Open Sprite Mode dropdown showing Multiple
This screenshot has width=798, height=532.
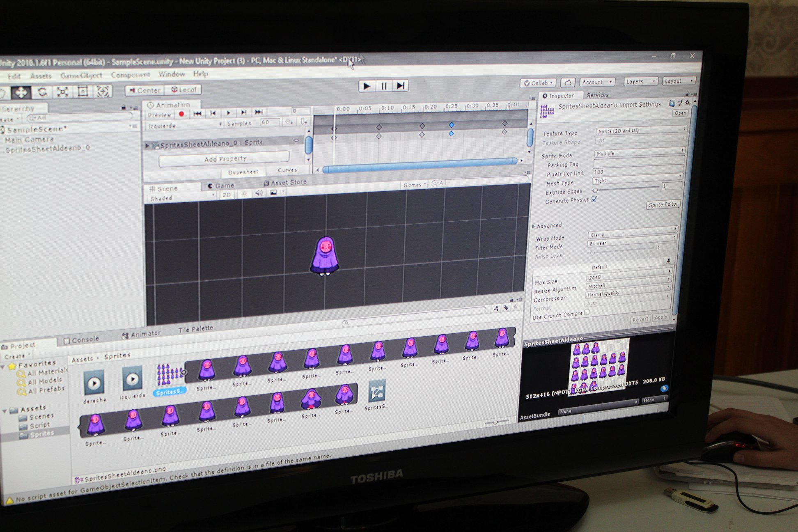click(640, 153)
